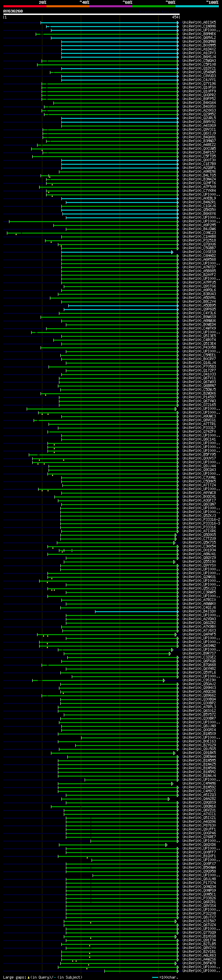222x980 pixels.
Task: Click the UniRef100_A1D4X2 label
Action: [x=199, y=49]
